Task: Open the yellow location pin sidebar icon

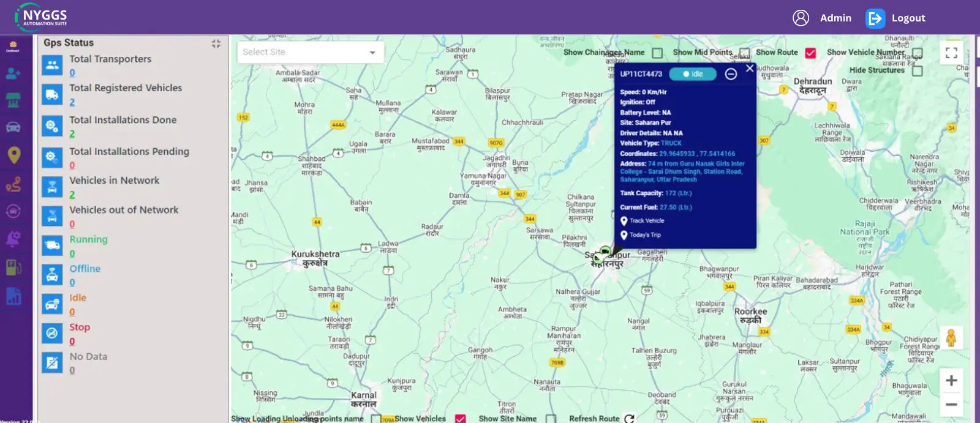Action: (13, 155)
